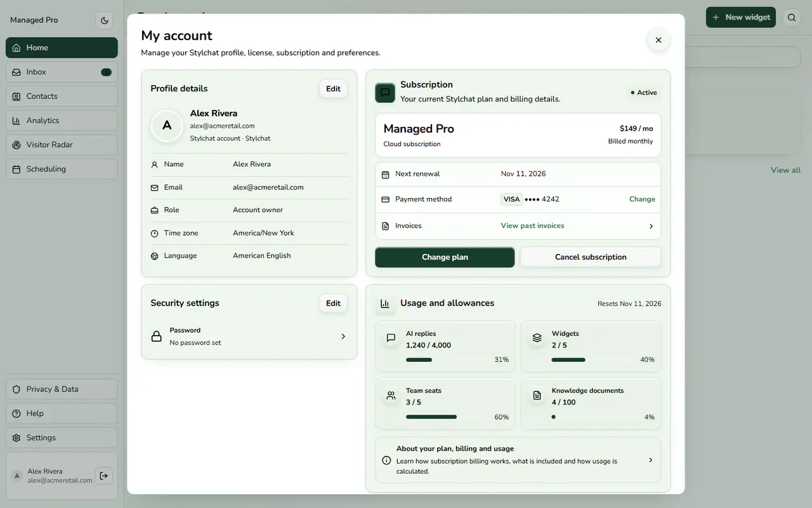812x508 pixels.
Task: Click the Usage and allowances chart icon
Action: 384,304
